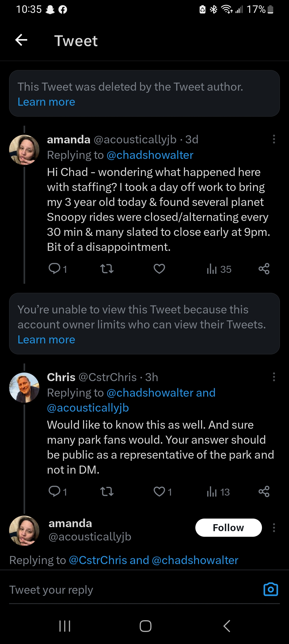The width and height of the screenshot is (289, 644).
Task: Open Learn more link under limited account notice
Action: pyautogui.click(x=46, y=340)
